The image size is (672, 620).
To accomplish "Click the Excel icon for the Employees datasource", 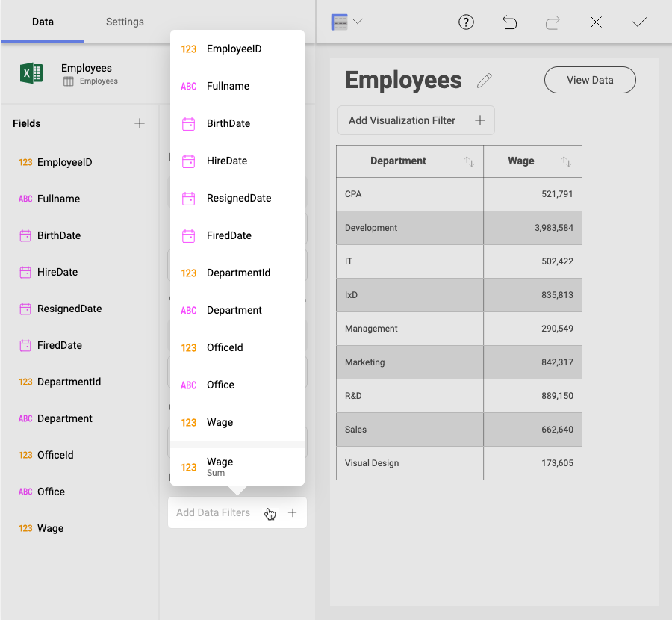I will 31,73.
